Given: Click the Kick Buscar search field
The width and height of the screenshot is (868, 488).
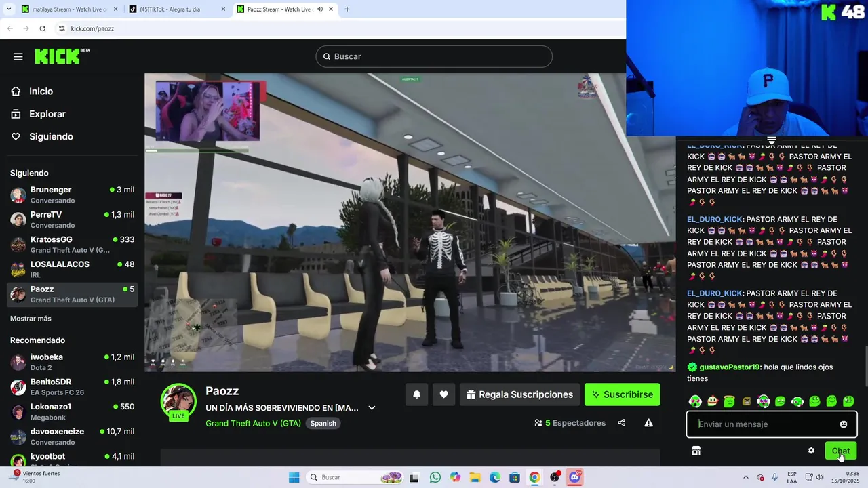Looking at the screenshot, I should (x=434, y=56).
